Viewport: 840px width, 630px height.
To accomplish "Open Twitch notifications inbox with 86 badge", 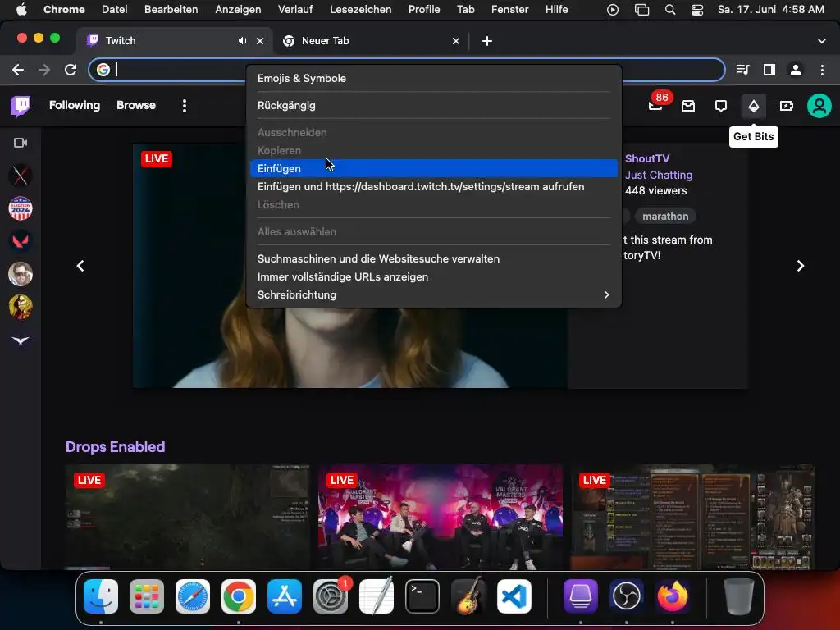I will 655,106.
